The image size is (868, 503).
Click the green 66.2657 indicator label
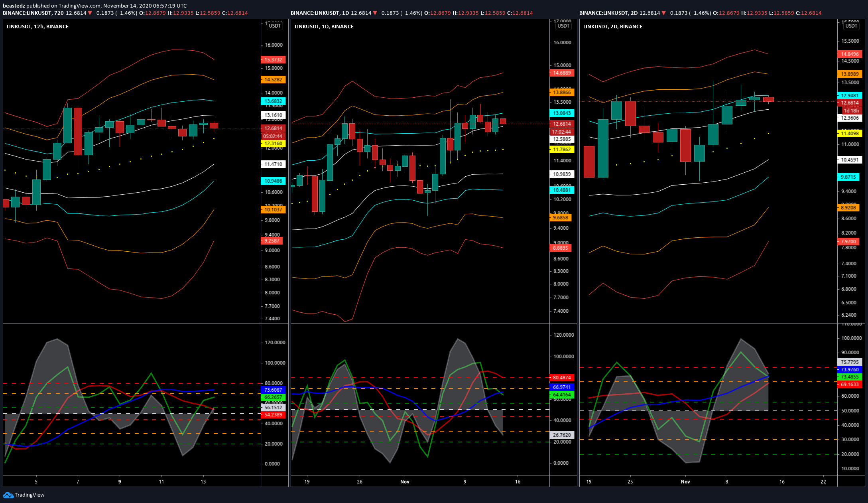click(273, 397)
